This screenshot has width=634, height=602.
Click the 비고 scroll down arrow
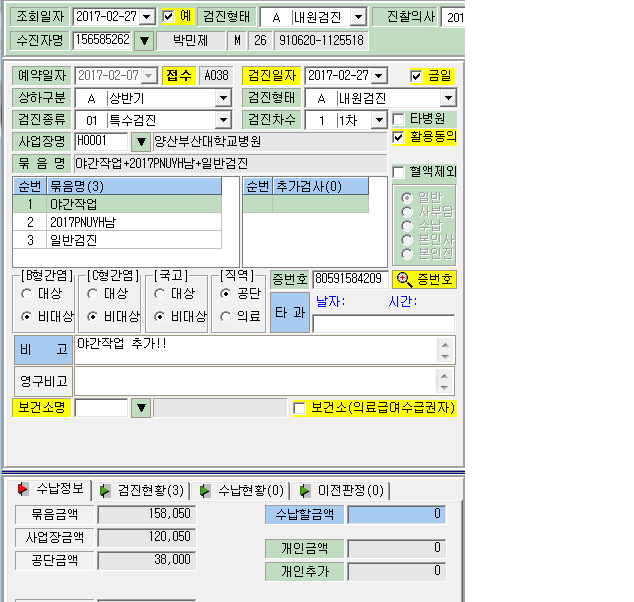(x=445, y=357)
